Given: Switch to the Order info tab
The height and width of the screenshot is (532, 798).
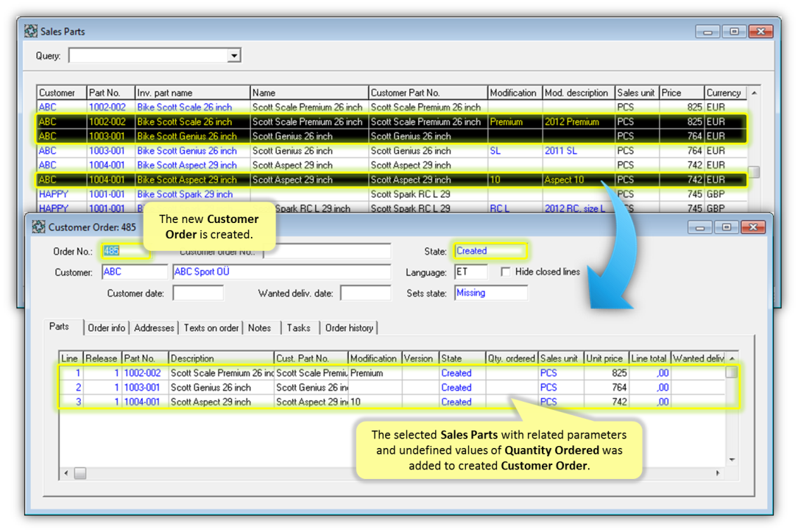Looking at the screenshot, I should point(106,328).
